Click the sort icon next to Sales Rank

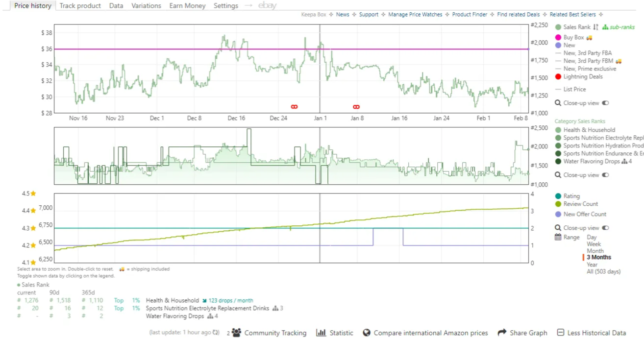(595, 27)
